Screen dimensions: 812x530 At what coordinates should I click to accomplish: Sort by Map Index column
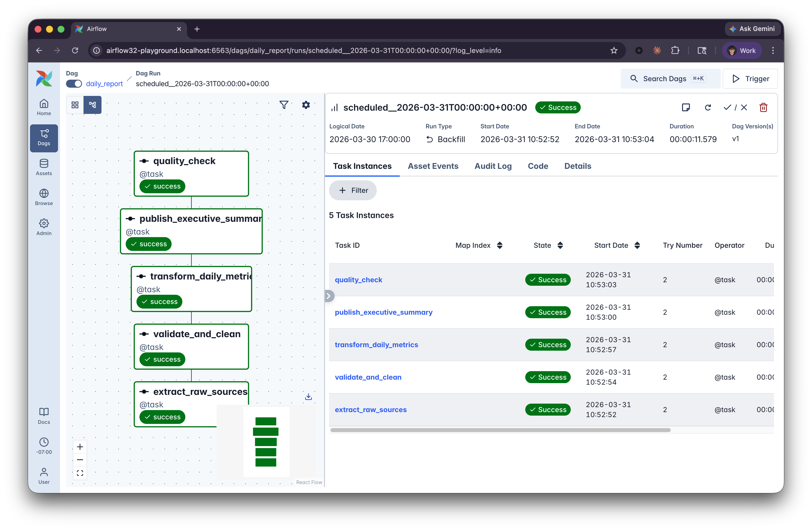point(500,246)
